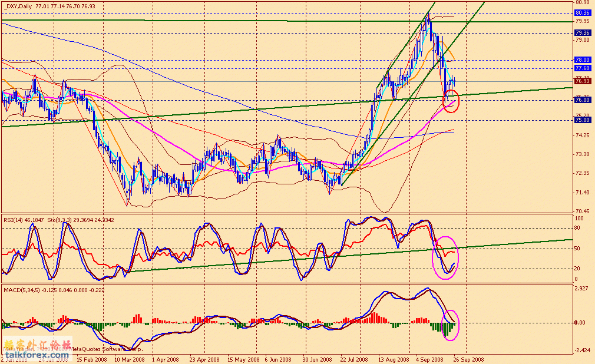Click the 80 level on oscillator scale

(x=577, y=228)
